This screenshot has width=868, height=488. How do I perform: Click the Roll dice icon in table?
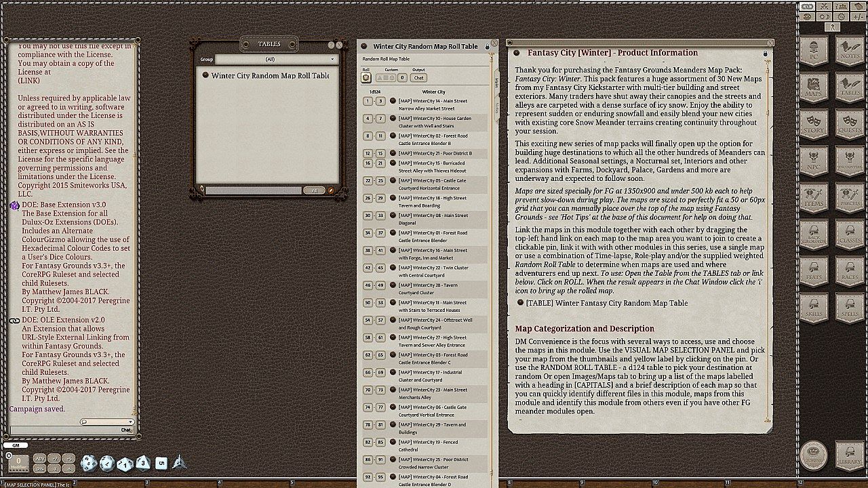(366, 78)
